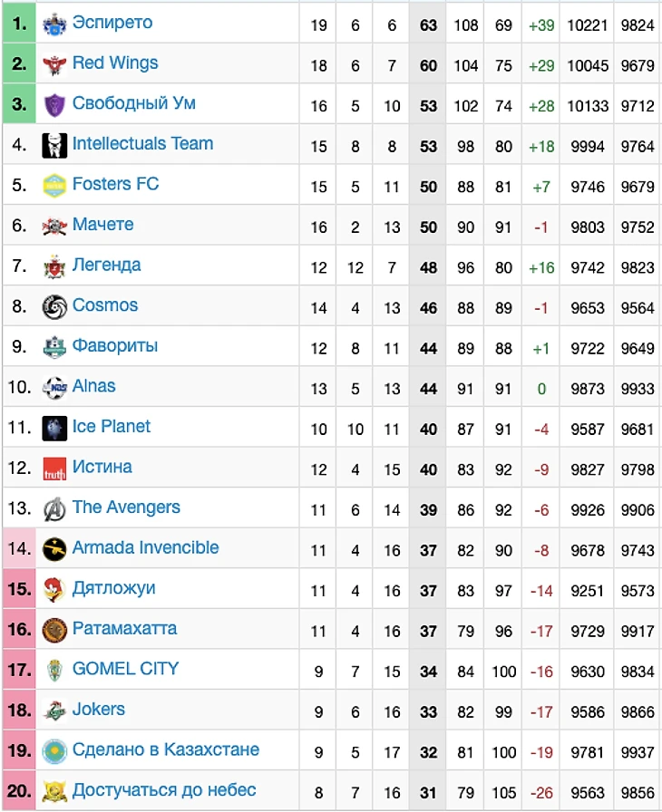Click The Avengers 'A' logo icon
662x812 pixels.
point(54,509)
